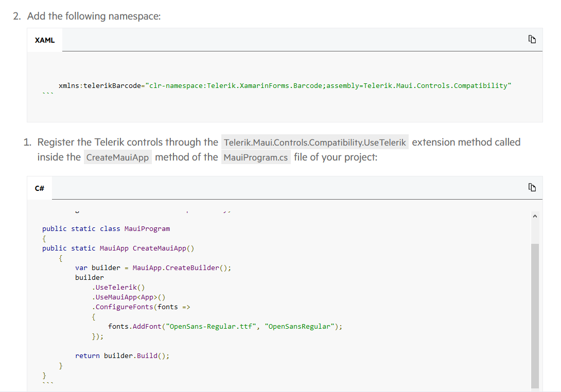Click the 'Register the Telerik controls through the' text
Viewport: 561px width, 392px height.
pyautogui.click(x=128, y=142)
